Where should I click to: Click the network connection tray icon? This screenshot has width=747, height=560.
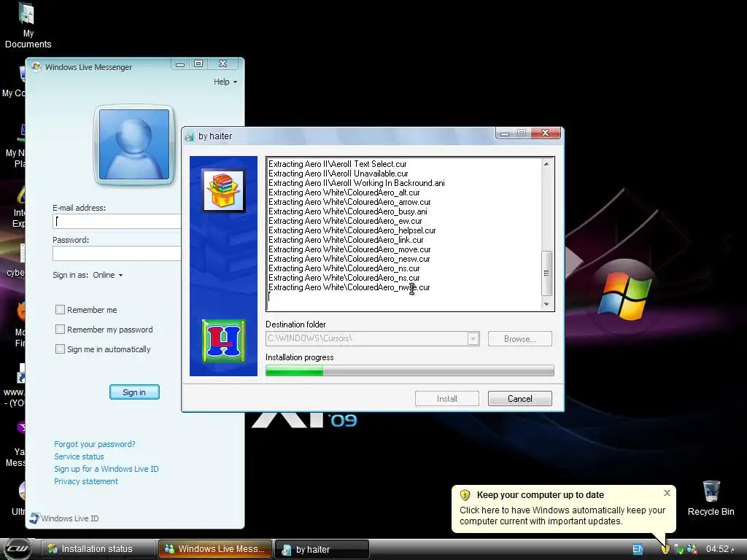coord(679,549)
